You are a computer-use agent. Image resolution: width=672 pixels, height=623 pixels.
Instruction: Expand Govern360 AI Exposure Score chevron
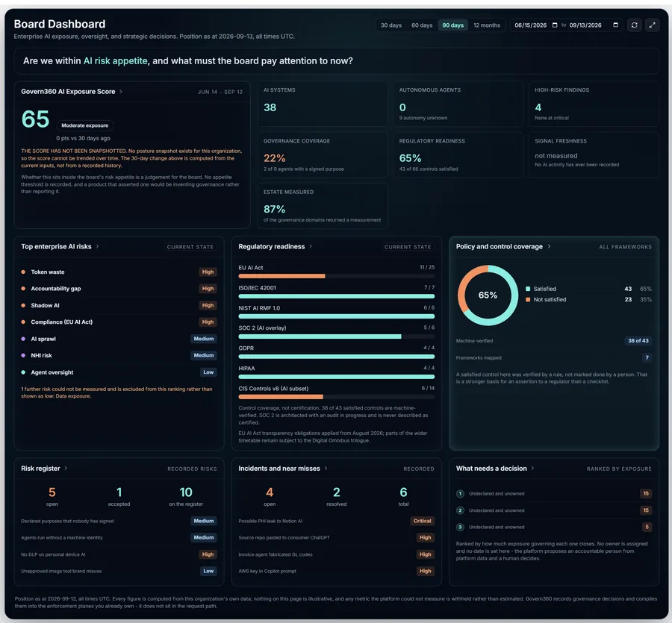(121, 92)
